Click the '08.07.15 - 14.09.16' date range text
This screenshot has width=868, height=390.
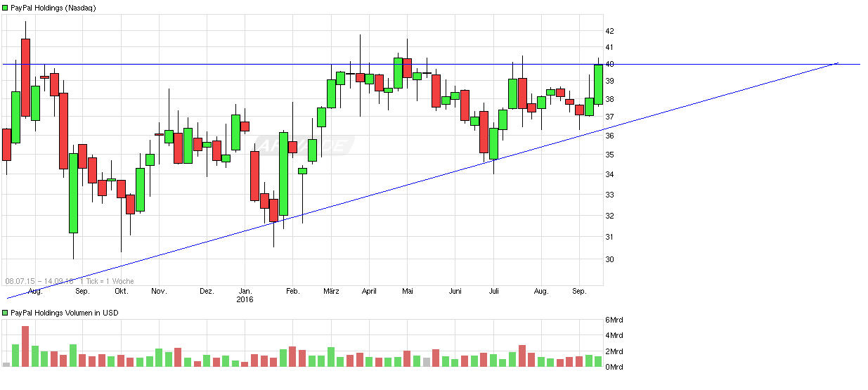pyautogui.click(x=38, y=281)
